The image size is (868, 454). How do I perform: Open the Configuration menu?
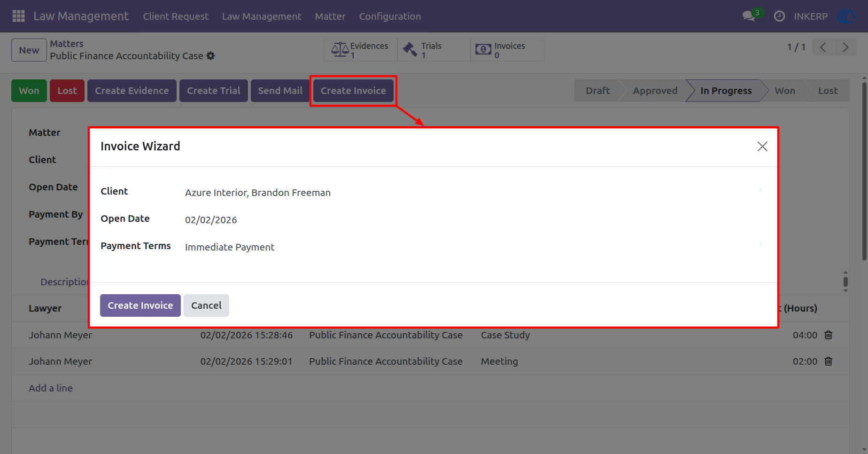click(390, 16)
